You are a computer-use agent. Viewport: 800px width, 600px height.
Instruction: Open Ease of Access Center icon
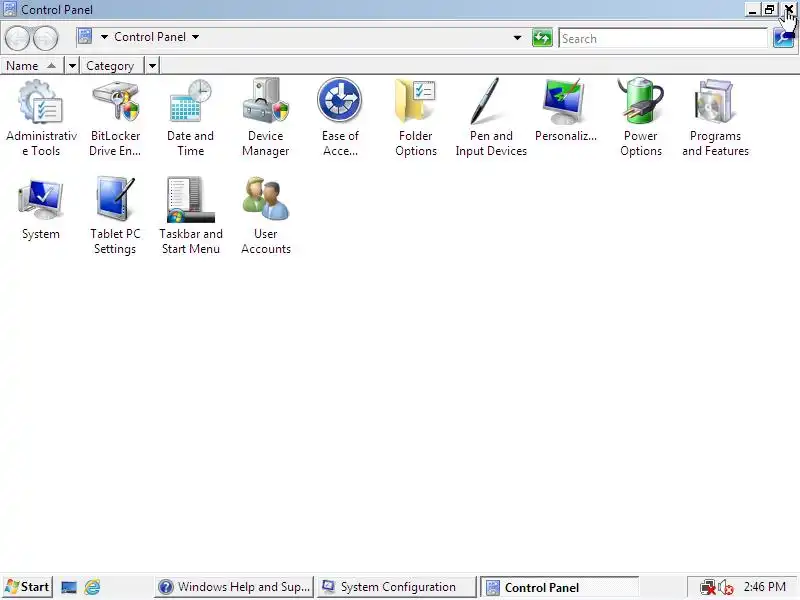coord(340,117)
